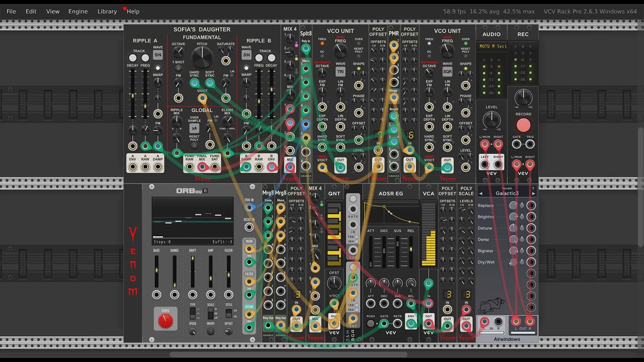Click the FUND RAW output jack
The image size is (644, 362).
click(x=190, y=167)
